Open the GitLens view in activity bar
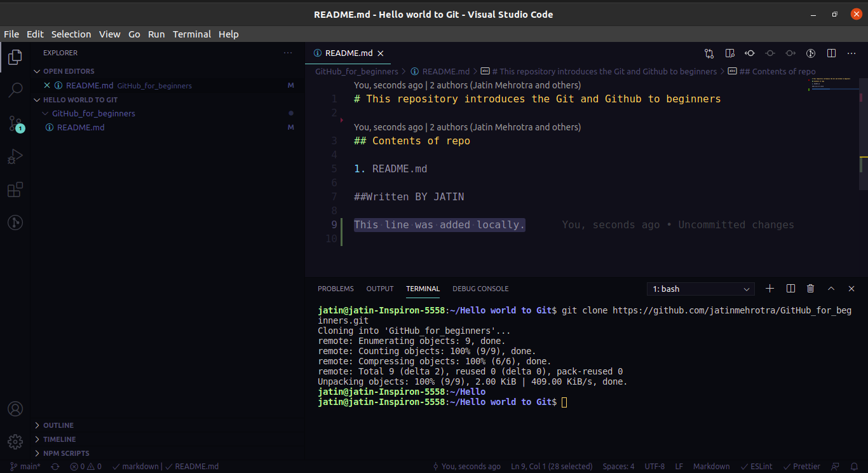 tap(15, 223)
